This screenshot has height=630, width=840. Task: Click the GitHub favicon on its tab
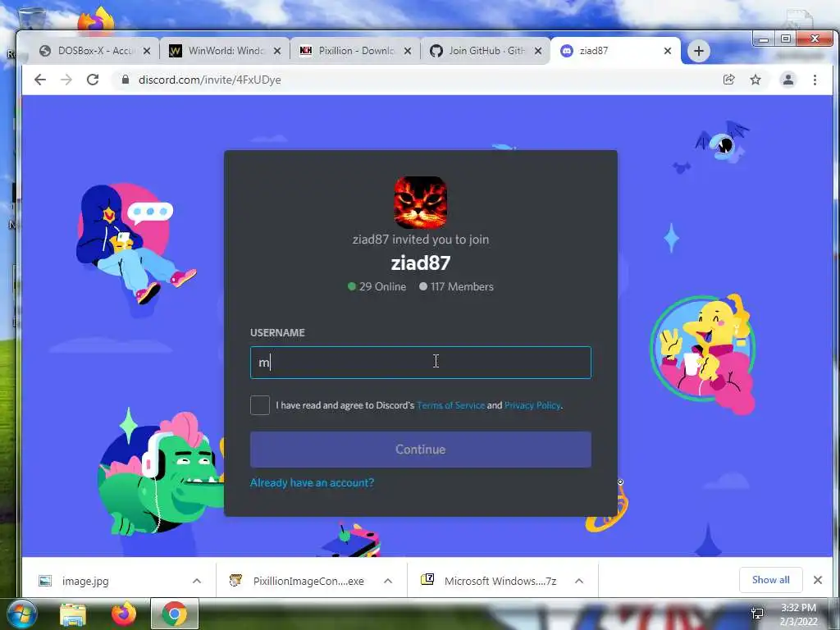coord(436,51)
